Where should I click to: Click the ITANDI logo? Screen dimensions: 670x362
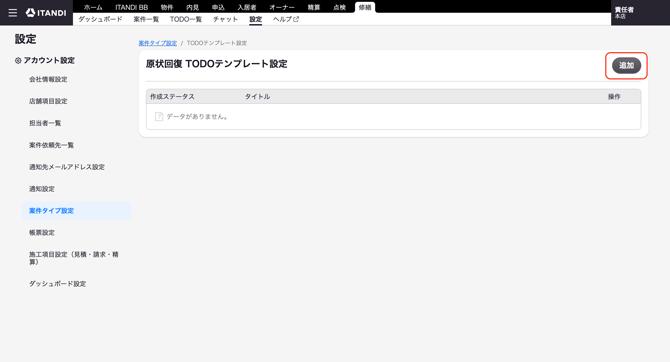coord(46,13)
